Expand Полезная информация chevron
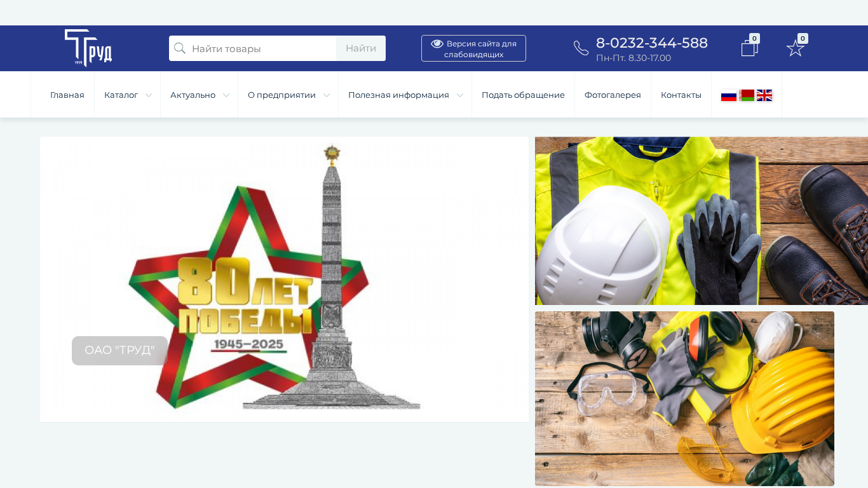868x488 pixels. click(x=460, y=95)
